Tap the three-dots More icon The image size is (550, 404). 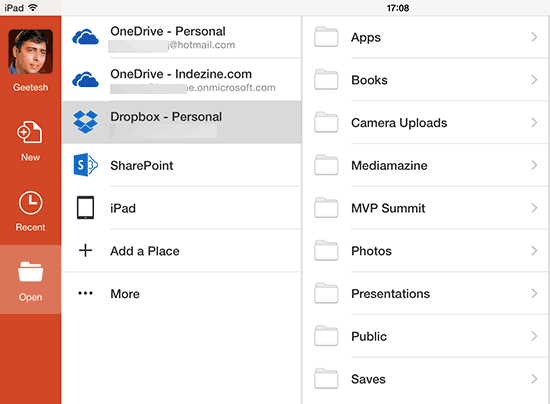click(x=85, y=293)
